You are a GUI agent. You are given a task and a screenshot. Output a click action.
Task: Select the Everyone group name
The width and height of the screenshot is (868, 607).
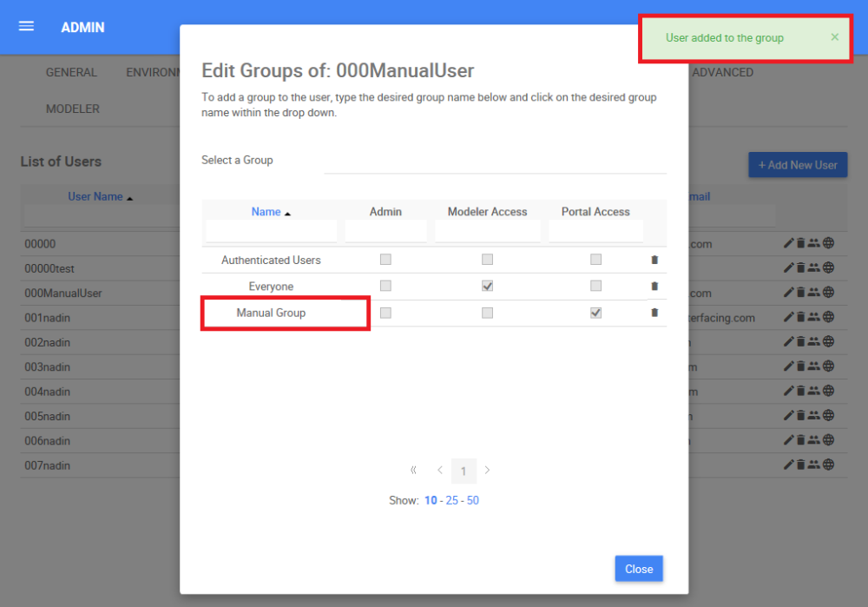(x=271, y=287)
